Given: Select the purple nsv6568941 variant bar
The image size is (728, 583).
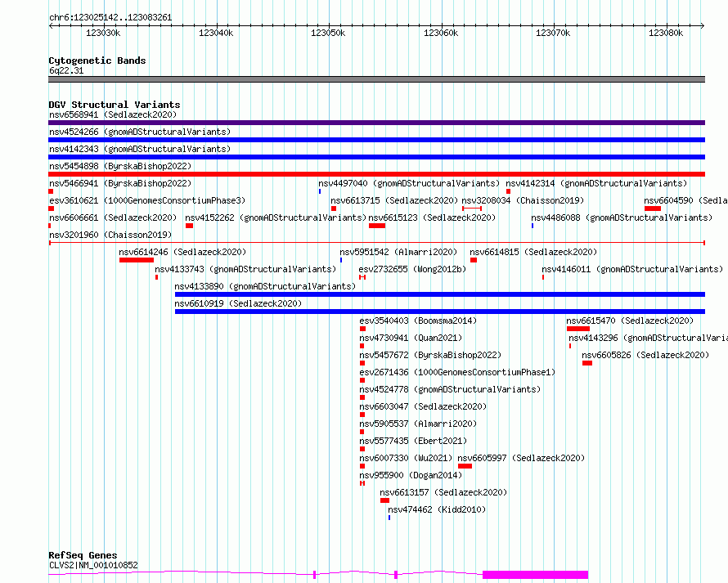Looking at the screenshot, I should (x=376, y=123).
